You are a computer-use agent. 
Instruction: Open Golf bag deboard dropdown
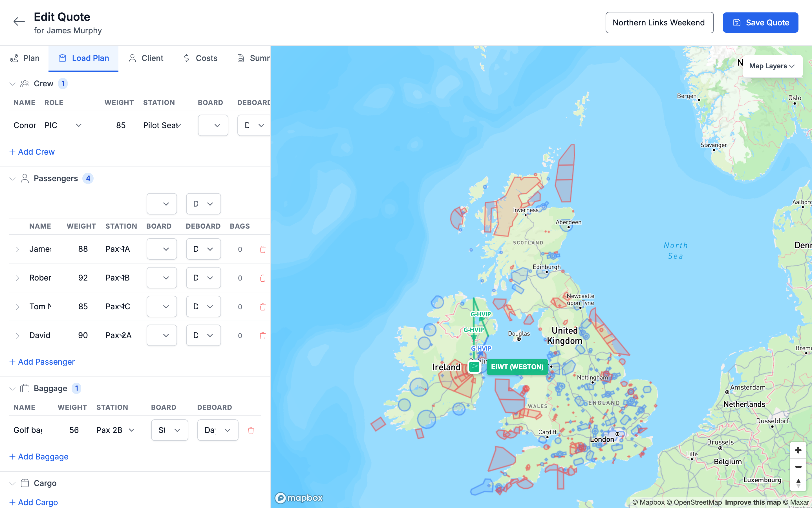point(218,430)
